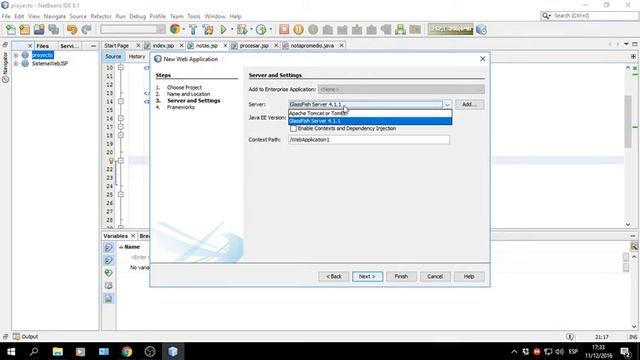Click the Search (Ctrl+I) field
The width and height of the screenshot is (640, 360).
pyautogui.click(x=590, y=16)
